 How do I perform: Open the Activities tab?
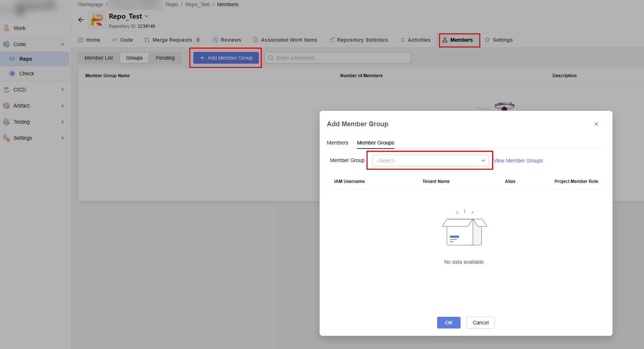tap(415, 40)
